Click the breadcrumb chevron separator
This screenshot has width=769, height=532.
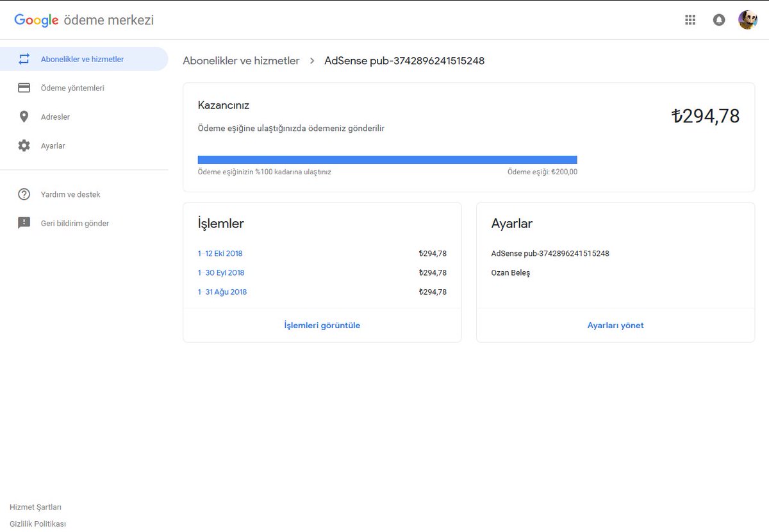(312, 61)
